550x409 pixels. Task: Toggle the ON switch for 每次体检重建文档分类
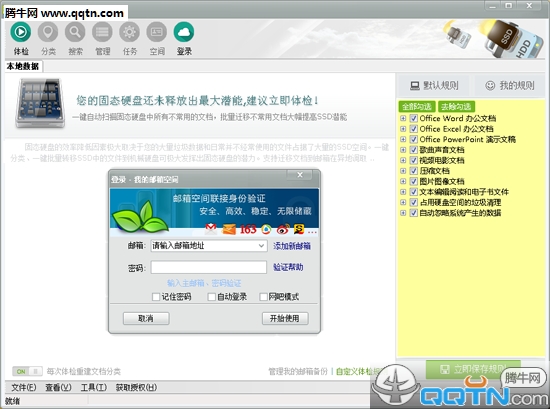[x=27, y=371]
